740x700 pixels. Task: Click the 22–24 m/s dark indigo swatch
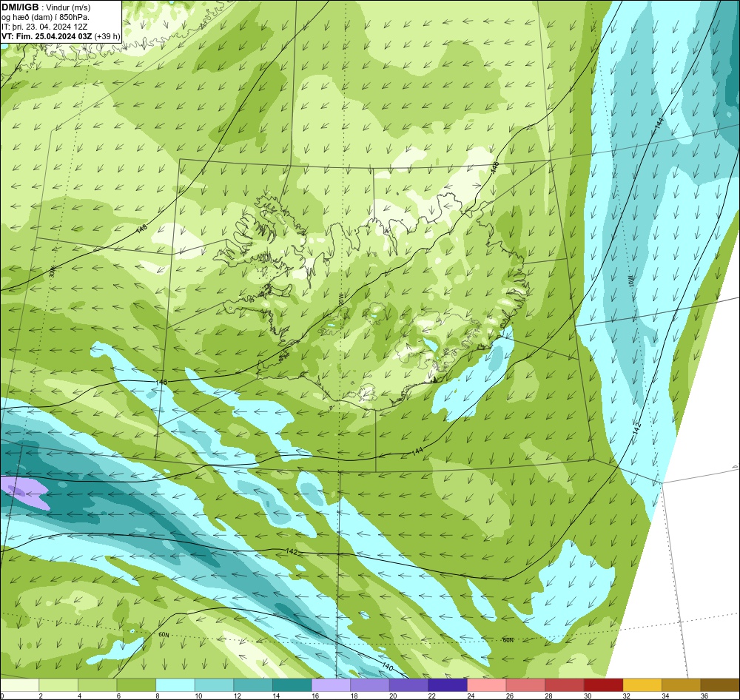[x=448, y=685]
